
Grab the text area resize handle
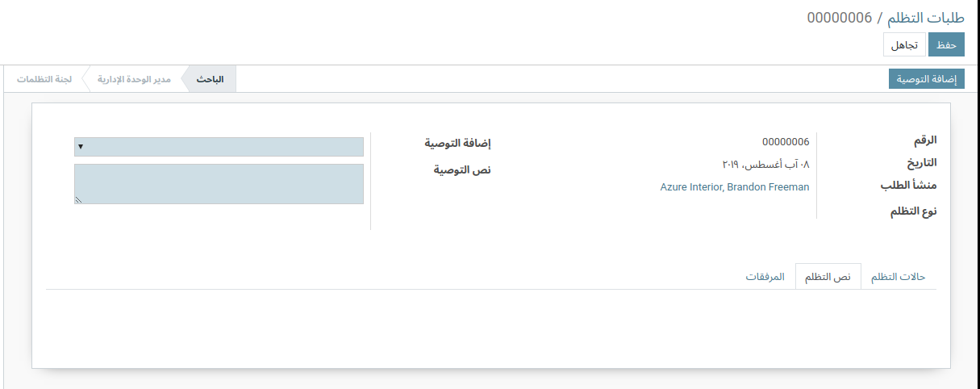[x=78, y=199]
